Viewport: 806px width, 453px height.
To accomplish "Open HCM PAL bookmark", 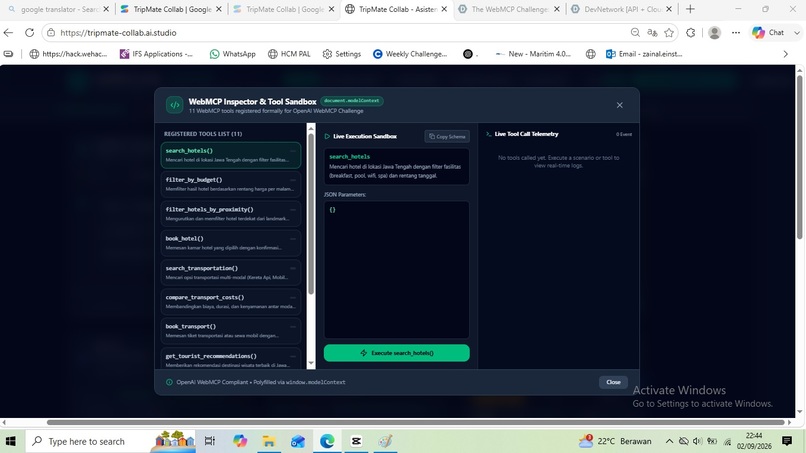I will click(289, 54).
